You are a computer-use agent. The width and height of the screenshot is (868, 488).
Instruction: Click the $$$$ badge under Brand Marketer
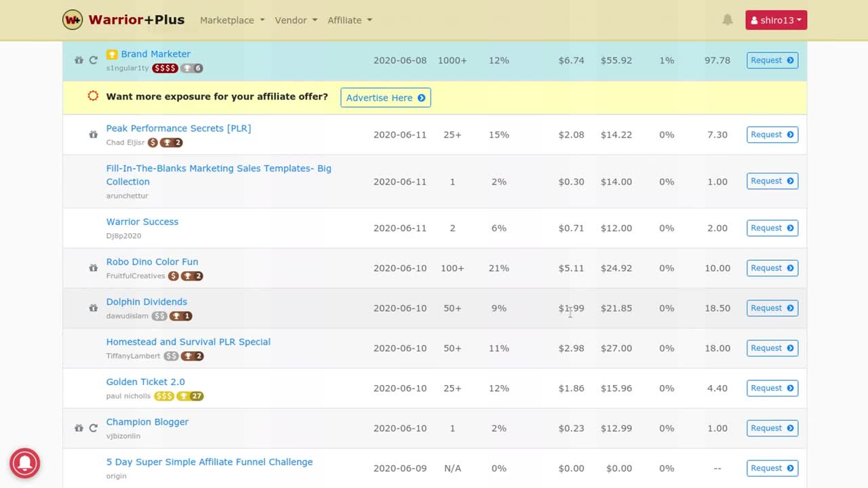[x=165, y=68]
